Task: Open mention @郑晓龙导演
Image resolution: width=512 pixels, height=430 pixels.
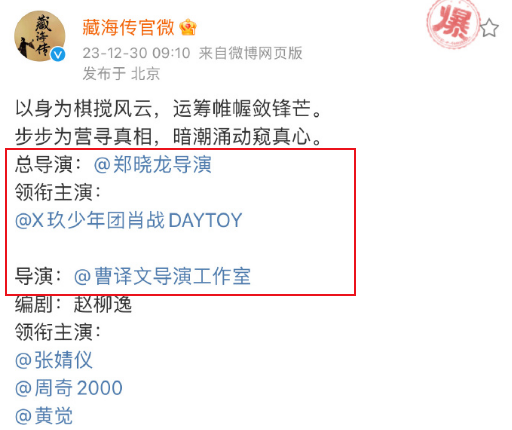Action: (x=153, y=165)
